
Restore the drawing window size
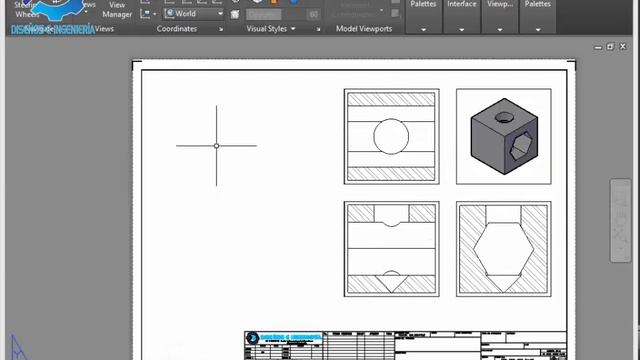tap(610, 47)
